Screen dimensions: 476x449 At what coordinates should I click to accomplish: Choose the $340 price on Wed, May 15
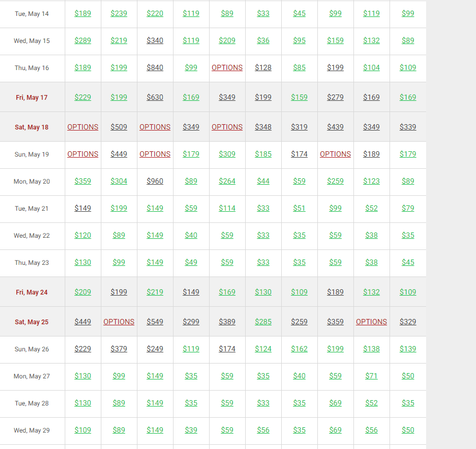pyautogui.click(x=155, y=40)
